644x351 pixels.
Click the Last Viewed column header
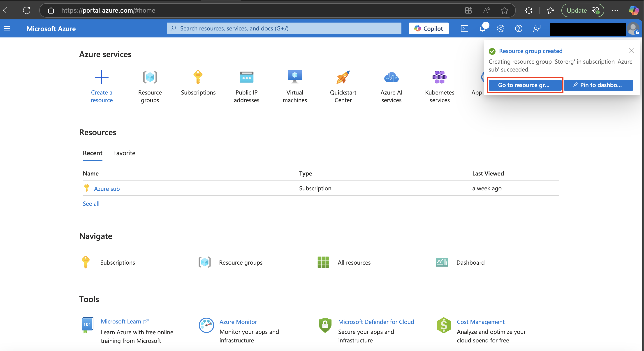(488, 173)
